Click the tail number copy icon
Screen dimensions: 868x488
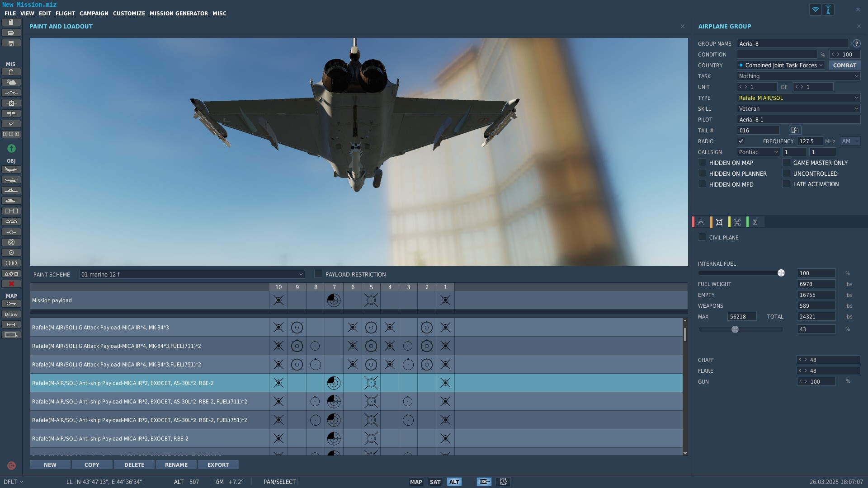point(795,131)
